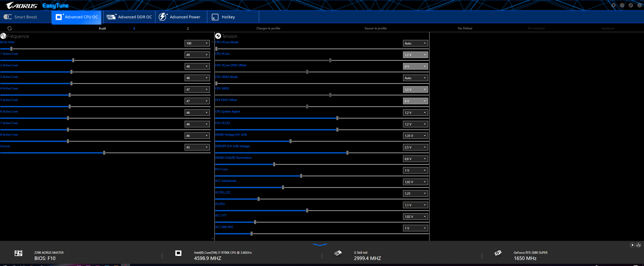The width and height of the screenshot is (644, 266).
Task: Open EasyTune settings gear
Action: (x=614, y=5)
